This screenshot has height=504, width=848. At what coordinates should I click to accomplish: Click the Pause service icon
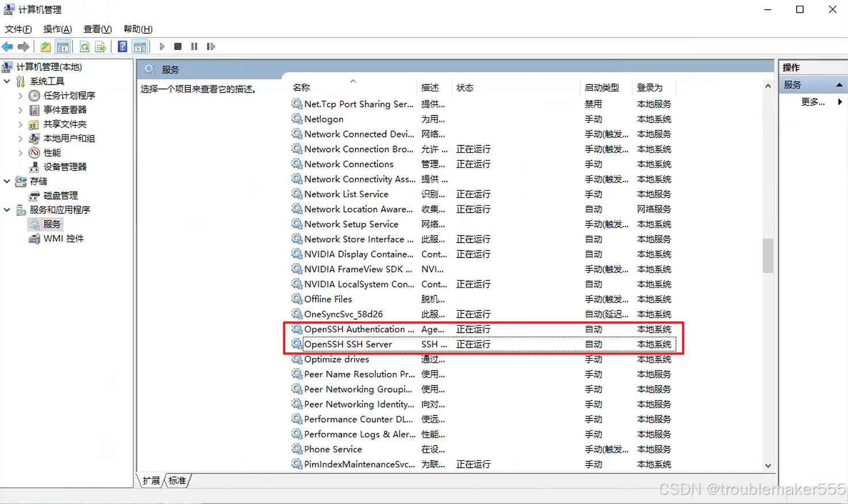[x=194, y=47]
